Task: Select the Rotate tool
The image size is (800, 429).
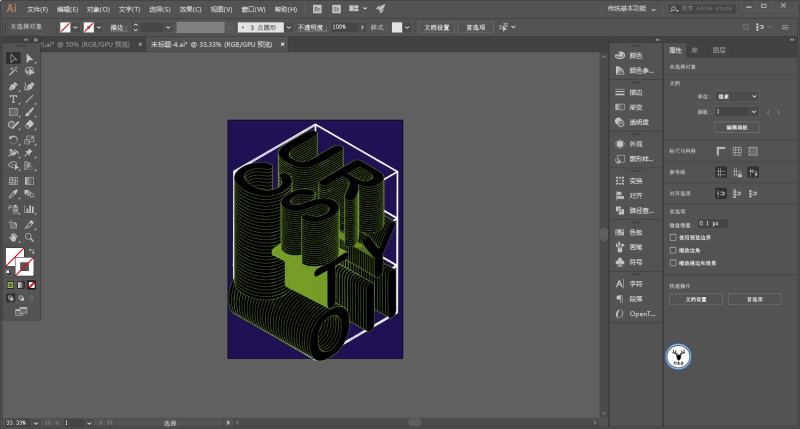Action: point(13,140)
